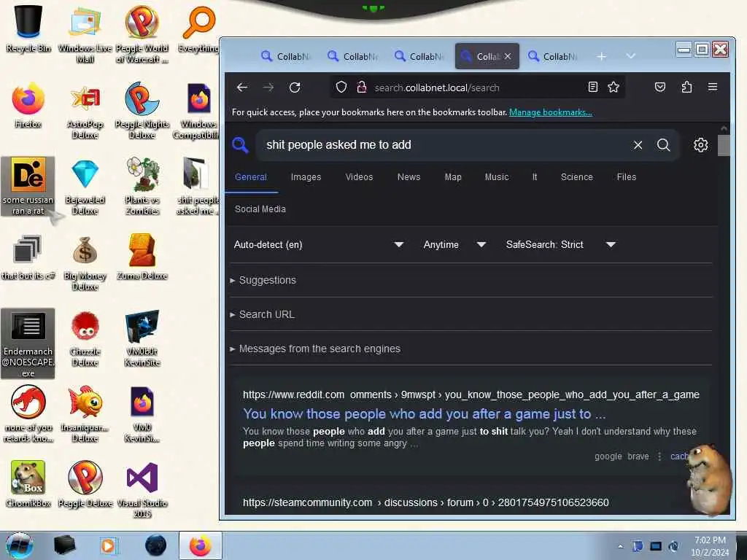Open Windows Live Mail desktop icon
Screen dimensions: 747x560
(x=85, y=34)
